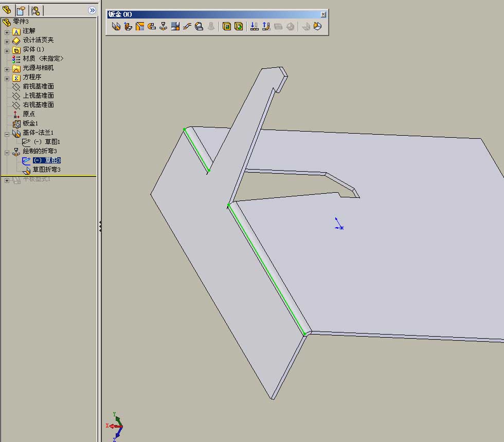Click the panel splitter handle beside the tree
The height and width of the screenshot is (442, 504).
[x=100, y=226]
